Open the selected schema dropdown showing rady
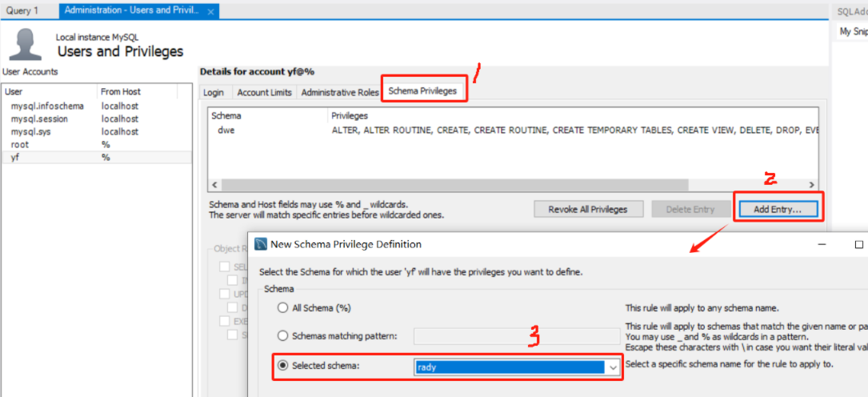Screen dimensions: 868x397 point(517,367)
